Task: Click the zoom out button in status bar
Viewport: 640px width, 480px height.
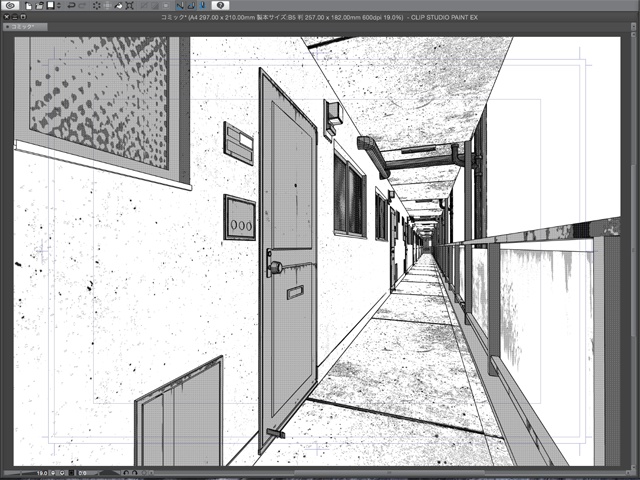Action: tap(53, 473)
